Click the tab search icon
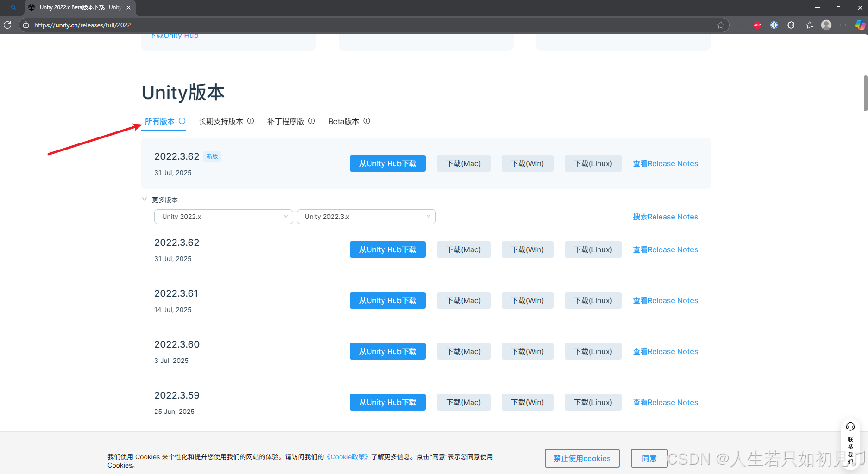 (13, 7)
